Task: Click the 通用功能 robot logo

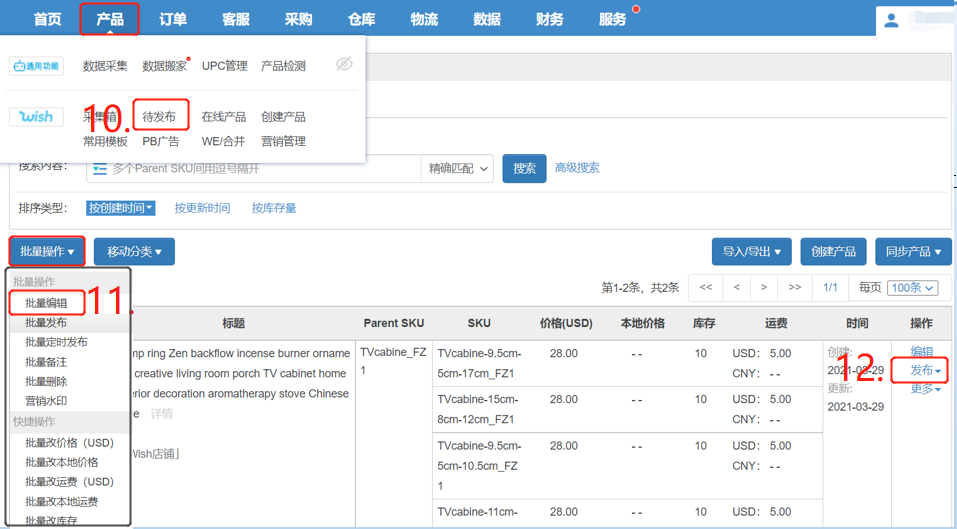Action: coord(36,66)
